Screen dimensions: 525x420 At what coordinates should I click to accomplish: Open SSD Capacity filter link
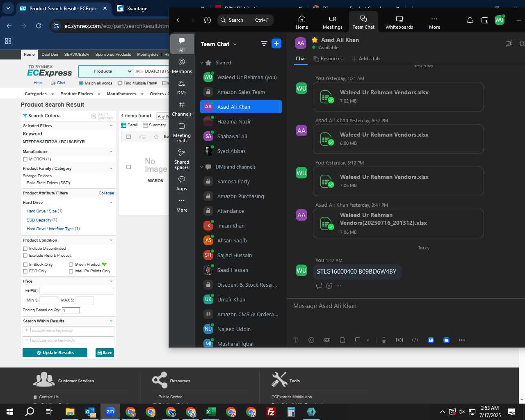[x=39, y=220]
